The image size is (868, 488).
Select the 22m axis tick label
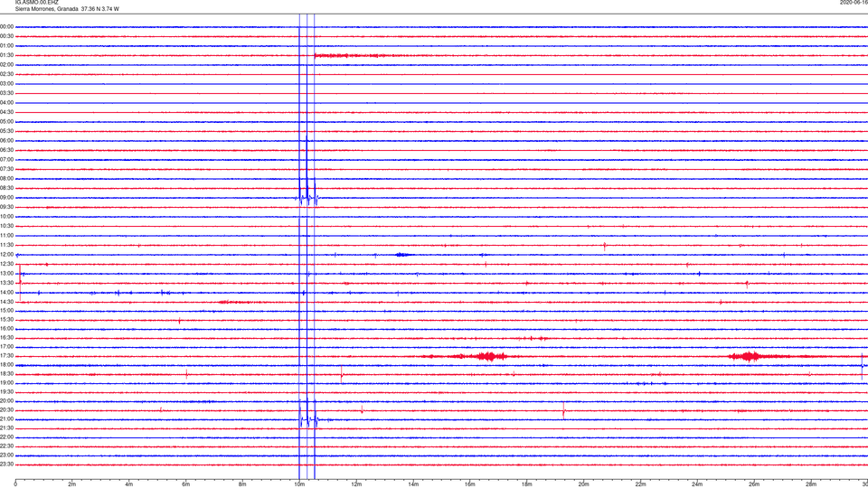[640, 484]
